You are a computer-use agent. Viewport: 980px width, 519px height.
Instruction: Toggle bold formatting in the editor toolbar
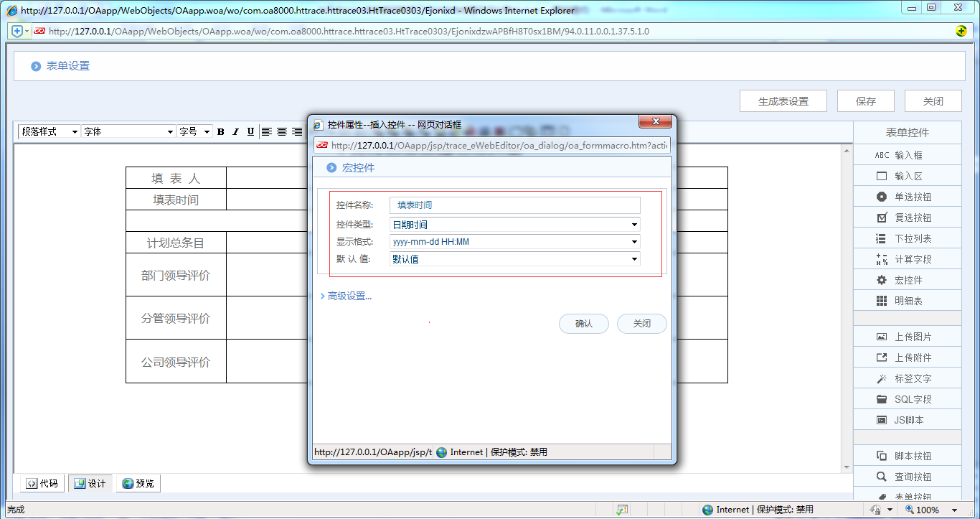tap(220, 131)
